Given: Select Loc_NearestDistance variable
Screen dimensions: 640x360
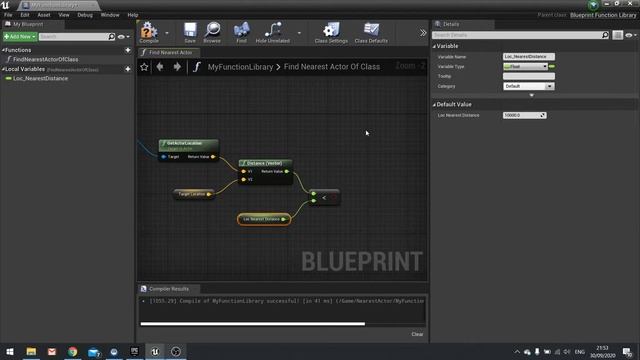Looking at the screenshot, I should (x=40, y=78).
